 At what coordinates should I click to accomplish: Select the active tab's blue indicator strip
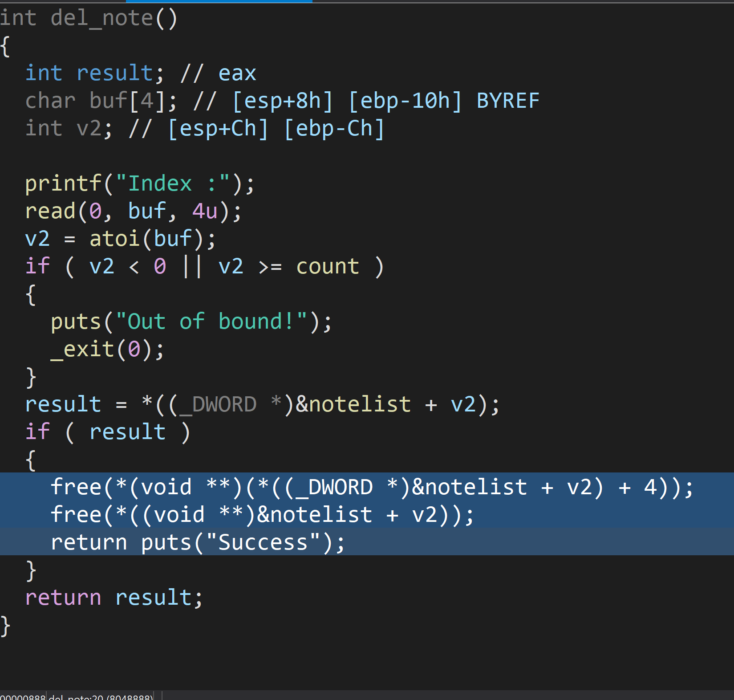pos(156,1)
